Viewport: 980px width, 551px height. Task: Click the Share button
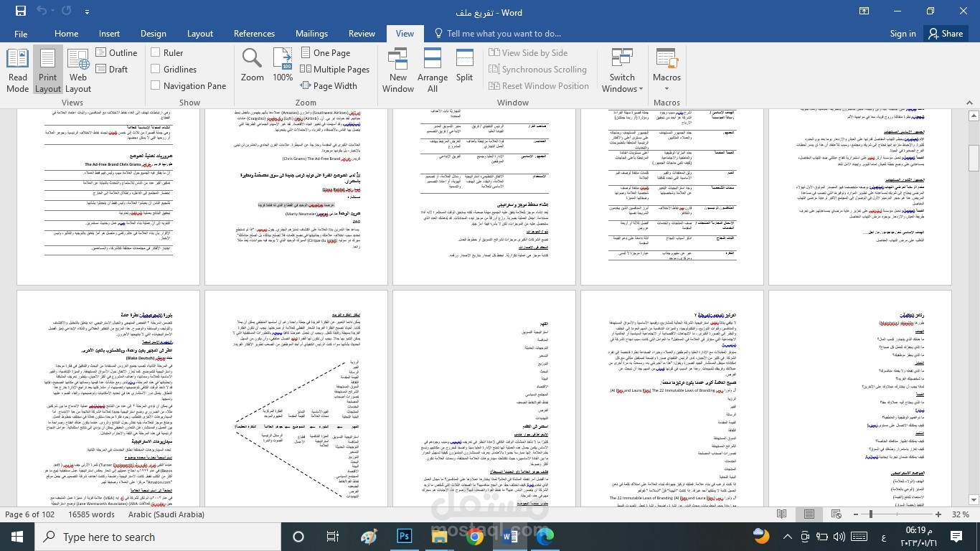click(x=945, y=34)
